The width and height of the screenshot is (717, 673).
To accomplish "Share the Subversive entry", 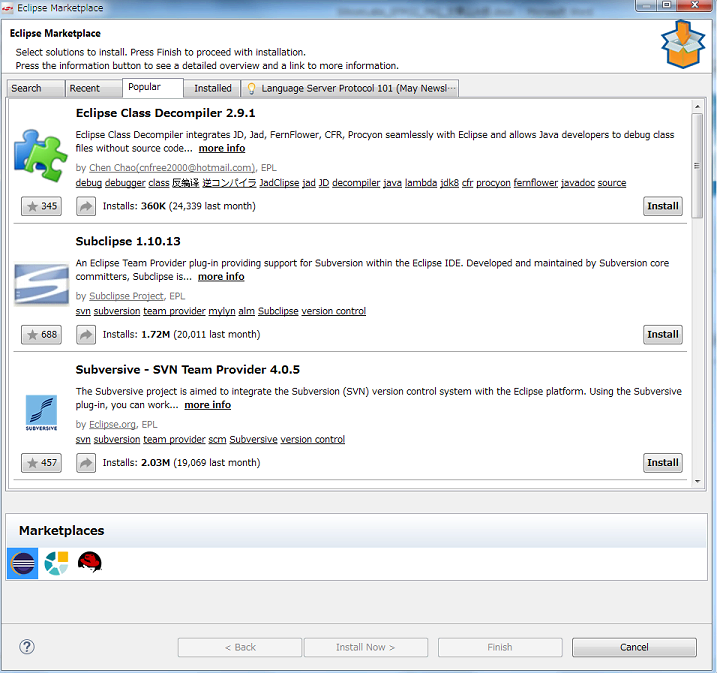I will tap(86, 463).
